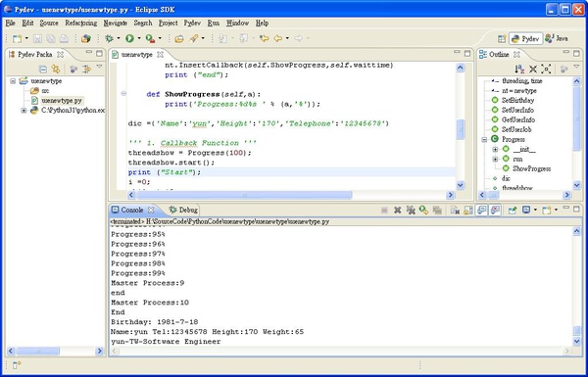
Task: Open the Search menu
Action: pyautogui.click(x=143, y=23)
